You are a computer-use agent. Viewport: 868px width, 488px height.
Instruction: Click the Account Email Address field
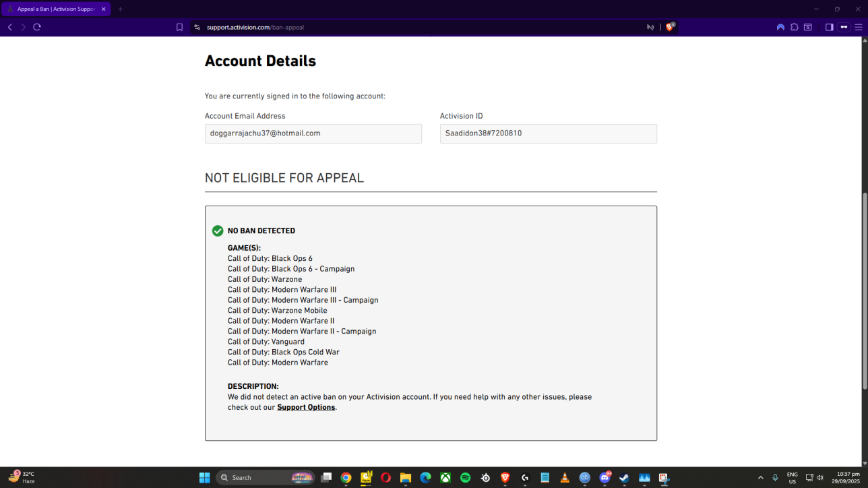313,133
